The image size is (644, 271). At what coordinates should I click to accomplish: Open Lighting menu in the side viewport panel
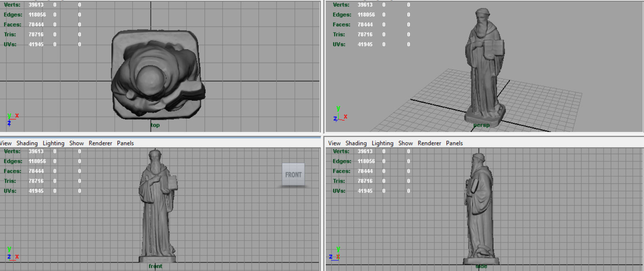tap(382, 143)
